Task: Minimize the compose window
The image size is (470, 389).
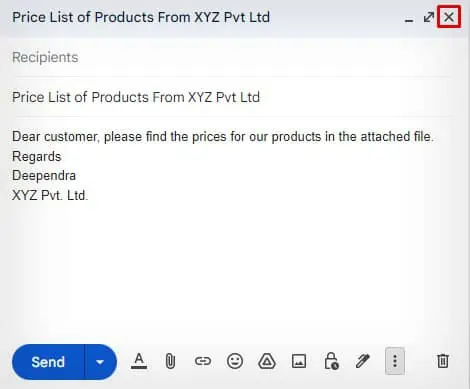Action: click(x=409, y=17)
